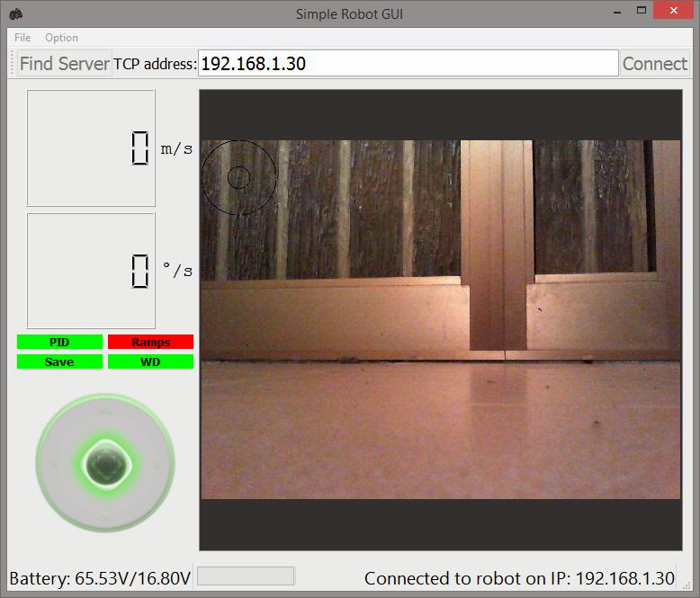Click the app icon in the title bar
Screen dimensions: 700x598
(16, 14)
